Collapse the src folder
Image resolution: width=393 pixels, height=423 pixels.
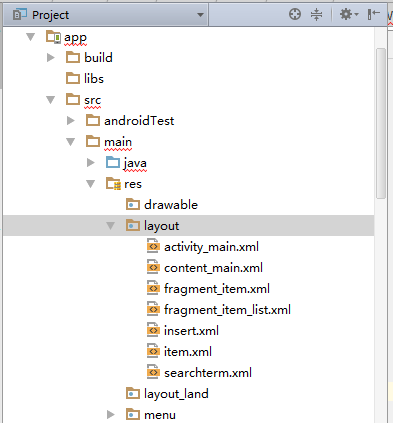pos(50,100)
